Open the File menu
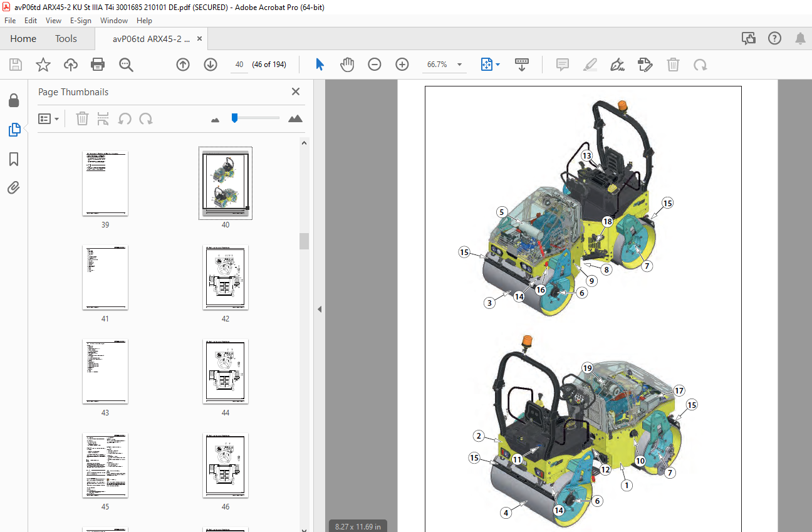 click(10, 20)
